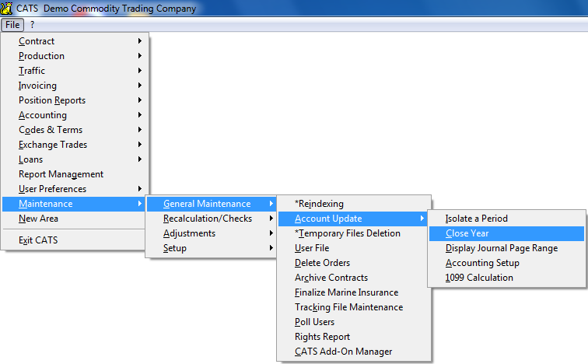Click the arrow next to Setup
This screenshot has height=364, width=588.
click(x=271, y=248)
